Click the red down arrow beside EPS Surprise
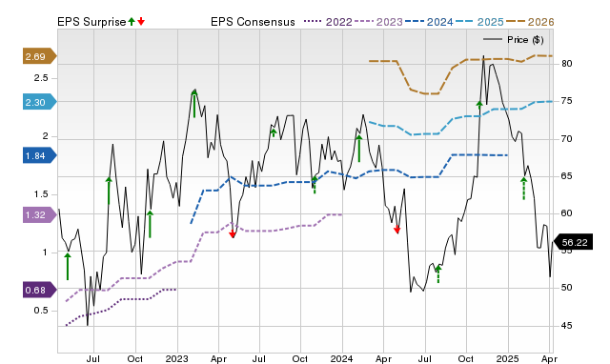This screenshot has height=364, width=610. point(141,22)
